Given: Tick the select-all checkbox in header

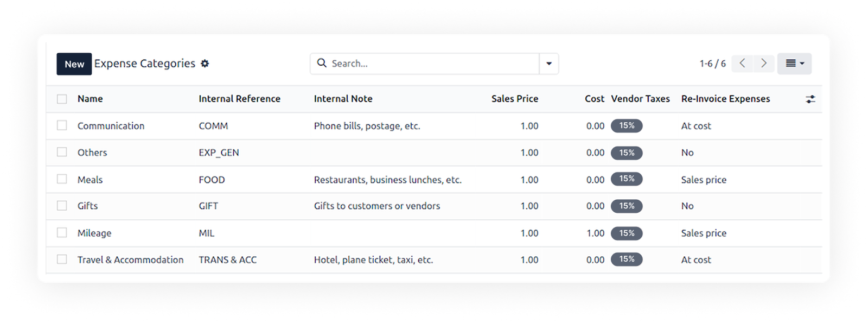Looking at the screenshot, I should point(62,99).
